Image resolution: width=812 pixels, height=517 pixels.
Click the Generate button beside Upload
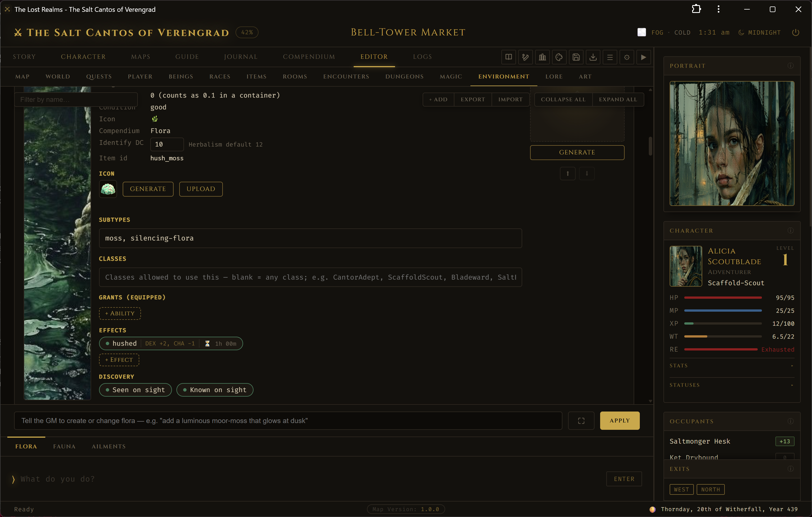click(x=148, y=189)
